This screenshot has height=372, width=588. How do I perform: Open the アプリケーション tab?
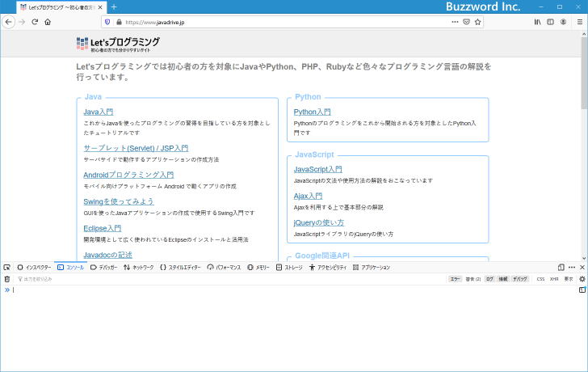pos(372,267)
